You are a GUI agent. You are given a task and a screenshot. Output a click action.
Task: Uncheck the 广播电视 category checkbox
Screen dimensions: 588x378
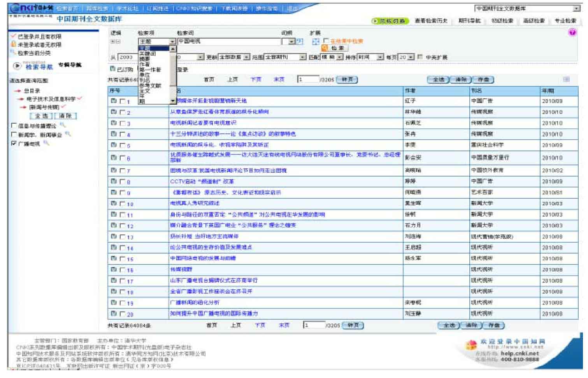point(14,143)
